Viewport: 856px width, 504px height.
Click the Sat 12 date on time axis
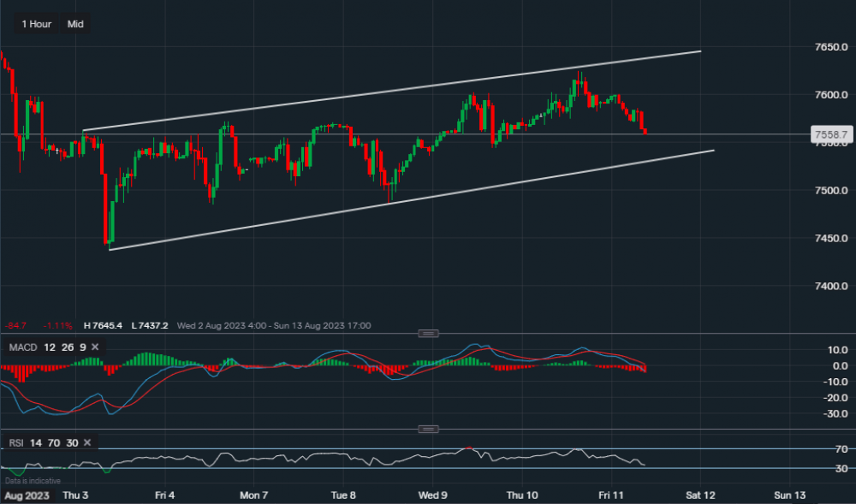(700, 495)
